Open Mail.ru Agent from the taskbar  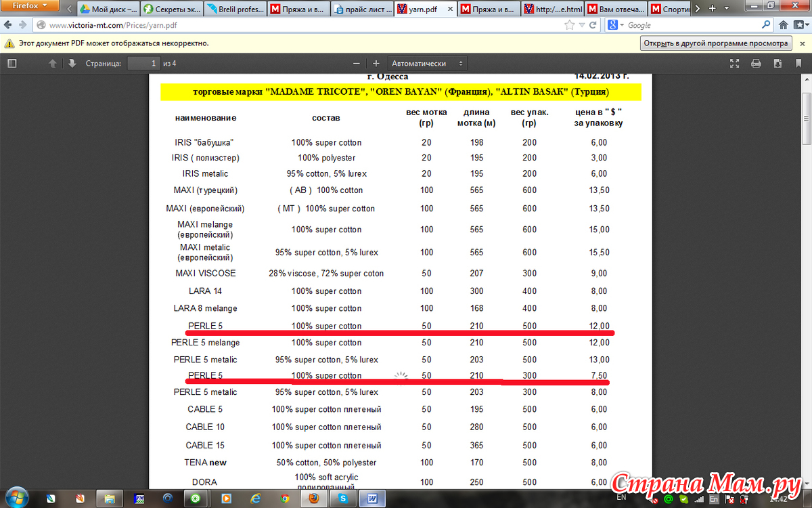click(196, 499)
